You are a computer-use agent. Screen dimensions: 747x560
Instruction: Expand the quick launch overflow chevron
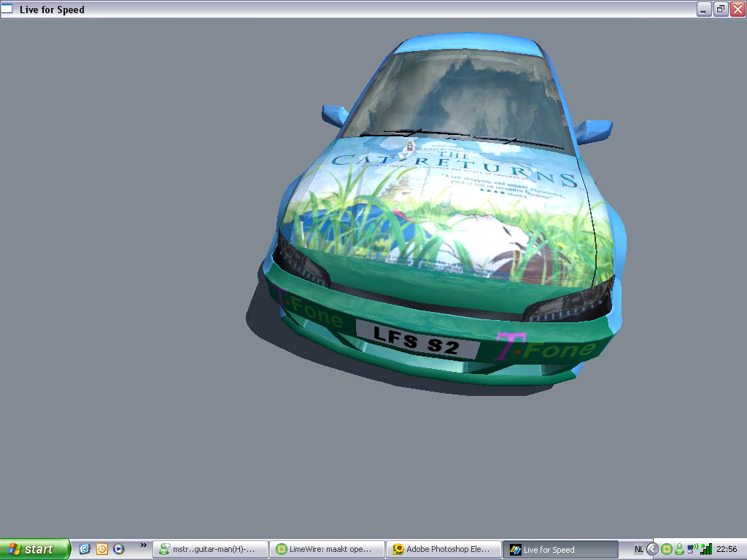click(144, 545)
